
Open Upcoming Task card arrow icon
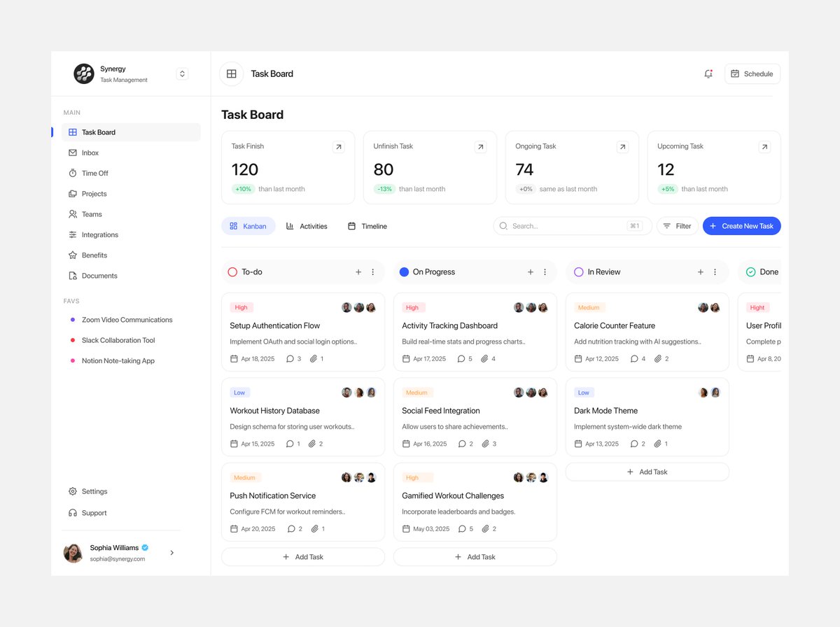click(x=764, y=147)
